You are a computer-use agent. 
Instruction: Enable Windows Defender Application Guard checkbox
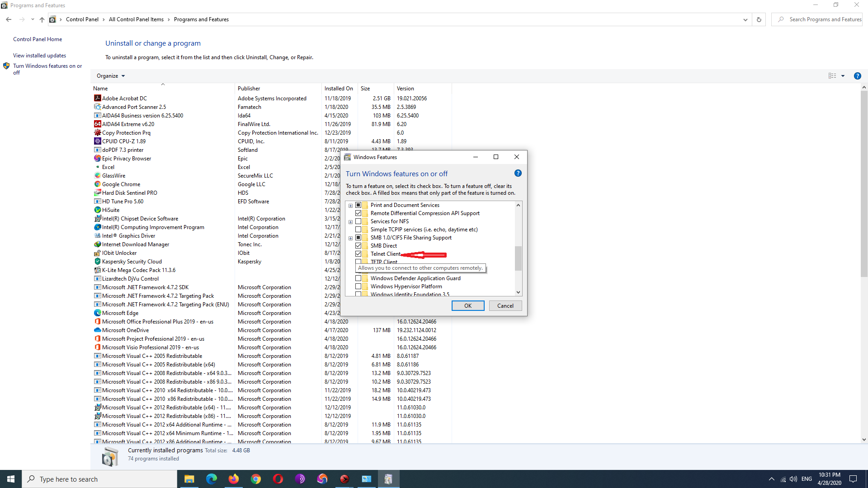click(x=359, y=278)
